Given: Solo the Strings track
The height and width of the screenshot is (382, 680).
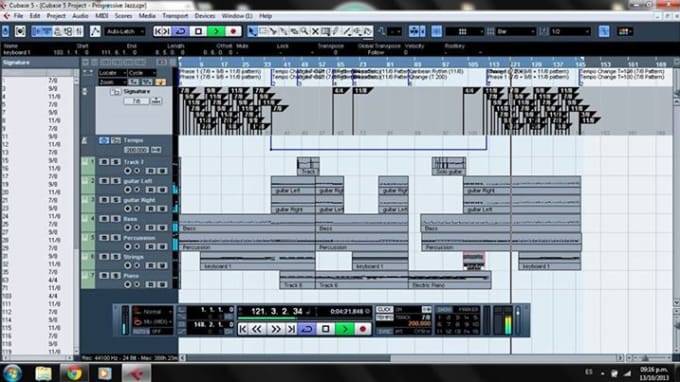Looking at the screenshot, I should 115,257.
